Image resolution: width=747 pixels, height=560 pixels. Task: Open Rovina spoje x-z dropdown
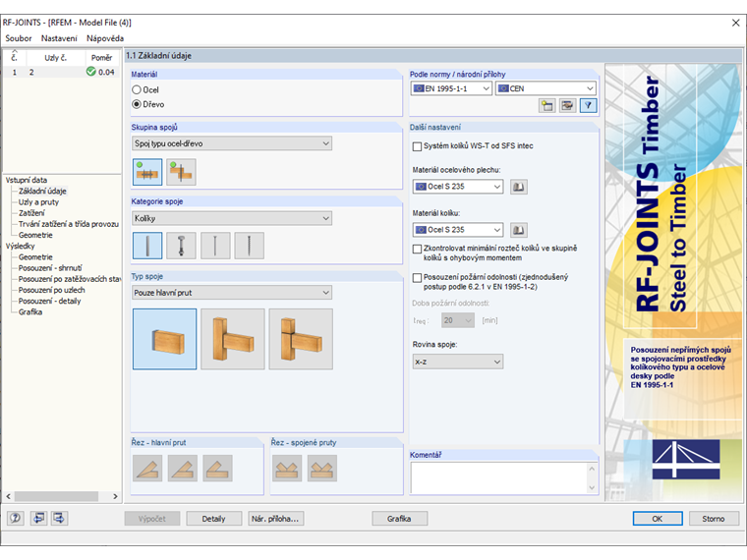(x=458, y=362)
